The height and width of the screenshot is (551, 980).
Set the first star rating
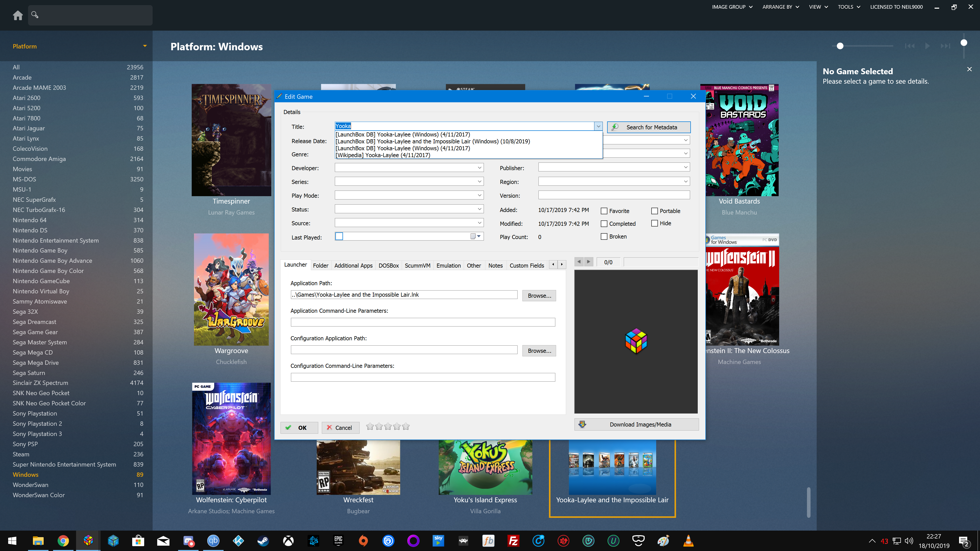(370, 426)
